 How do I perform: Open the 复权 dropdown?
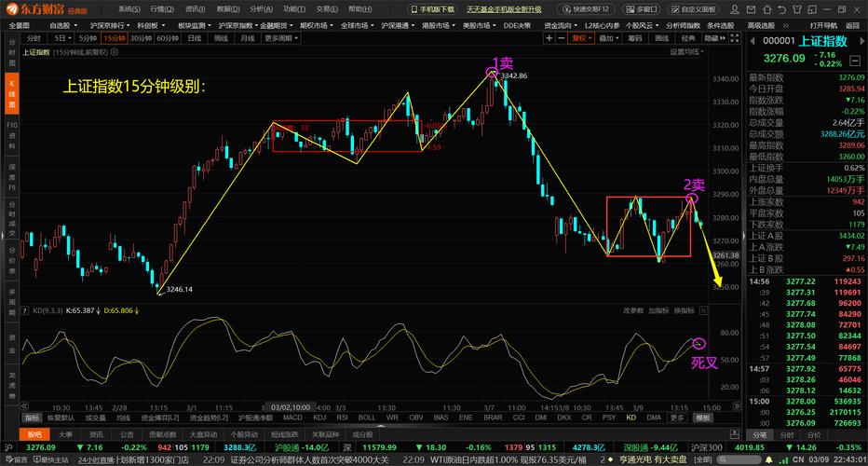[580, 38]
